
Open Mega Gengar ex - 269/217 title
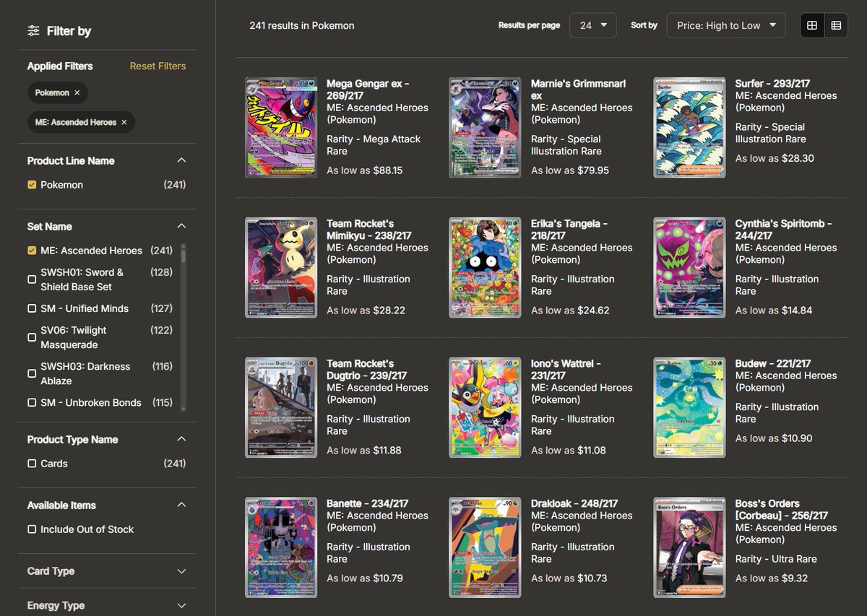click(368, 90)
